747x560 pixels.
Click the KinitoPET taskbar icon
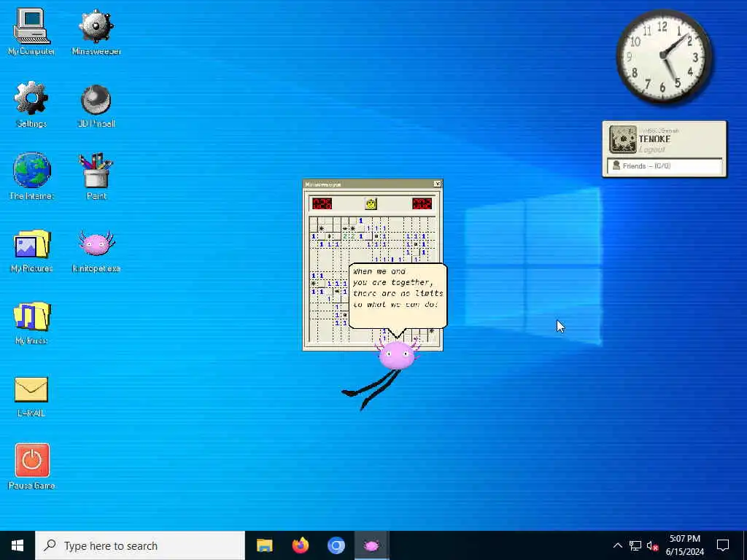pyautogui.click(x=371, y=545)
